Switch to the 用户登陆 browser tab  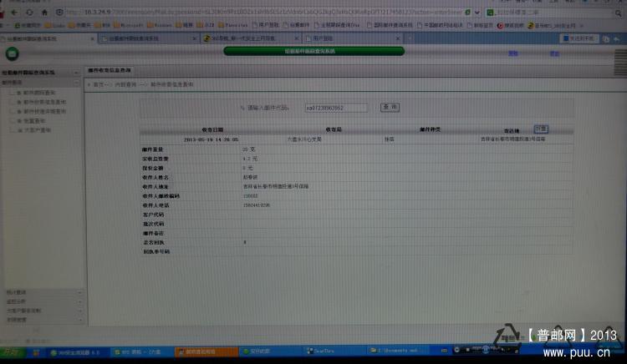[x=318, y=38]
